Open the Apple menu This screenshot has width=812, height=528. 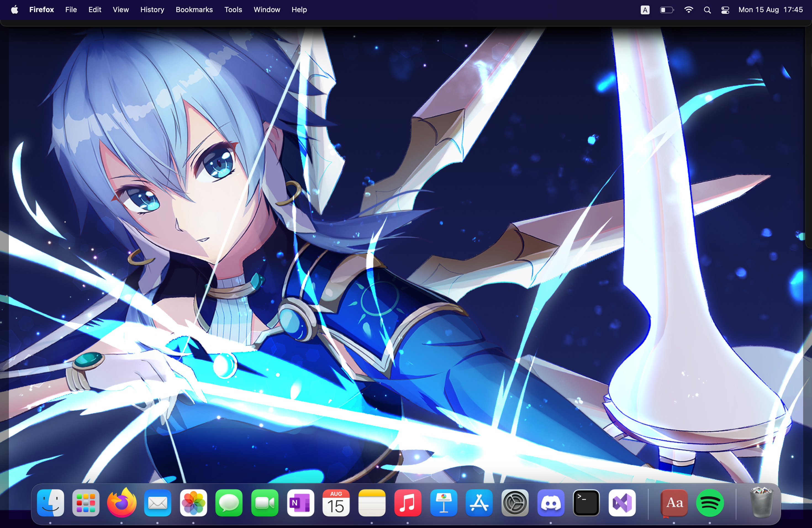[x=15, y=10]
